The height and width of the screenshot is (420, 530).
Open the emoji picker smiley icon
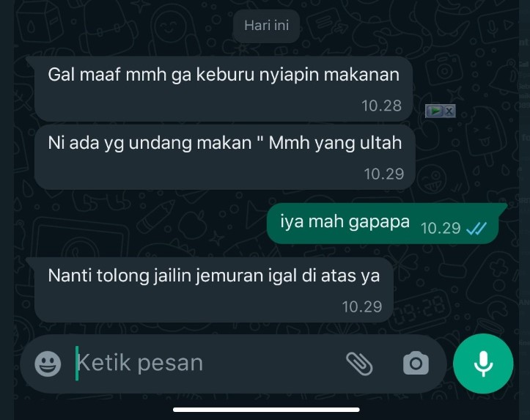coord(48,364)
